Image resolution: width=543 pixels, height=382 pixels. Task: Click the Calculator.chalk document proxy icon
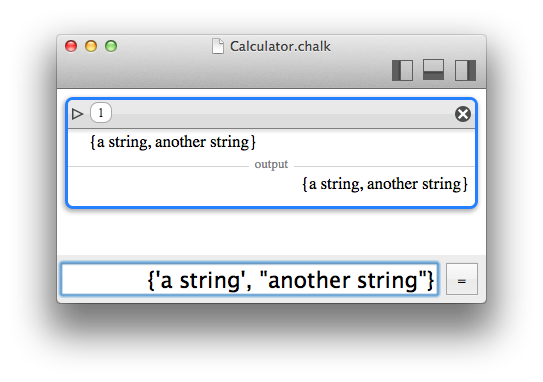tap(218, 46)
